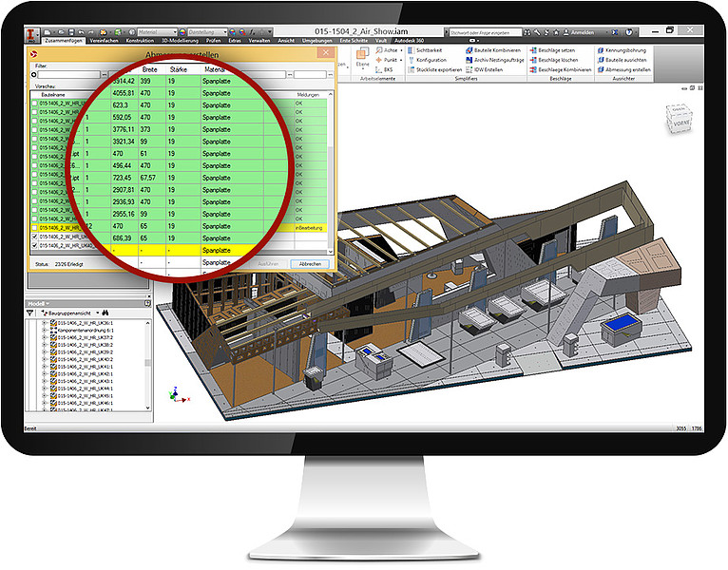Image resolution: width=728 pixels, height=570 pixels.
Task: Click the Undo arrow icon
Action: click(81, 32)
